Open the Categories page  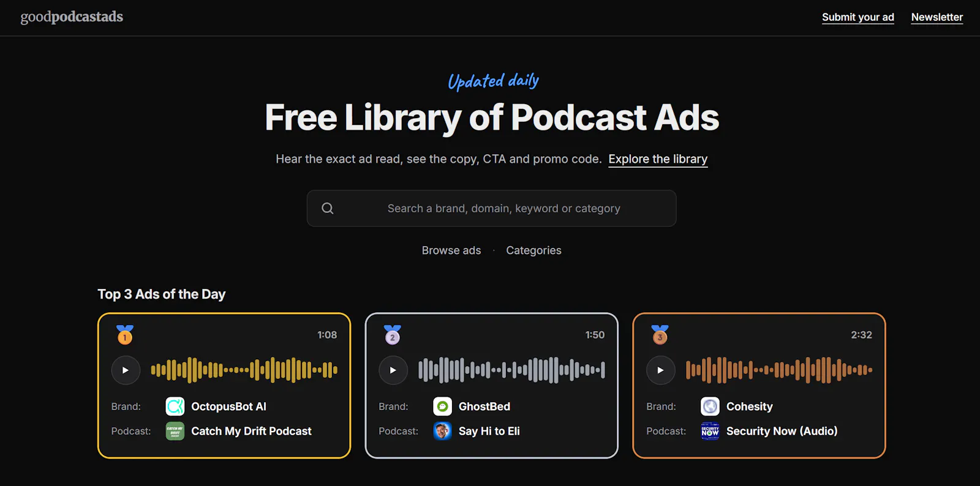(x=533, y=250)
